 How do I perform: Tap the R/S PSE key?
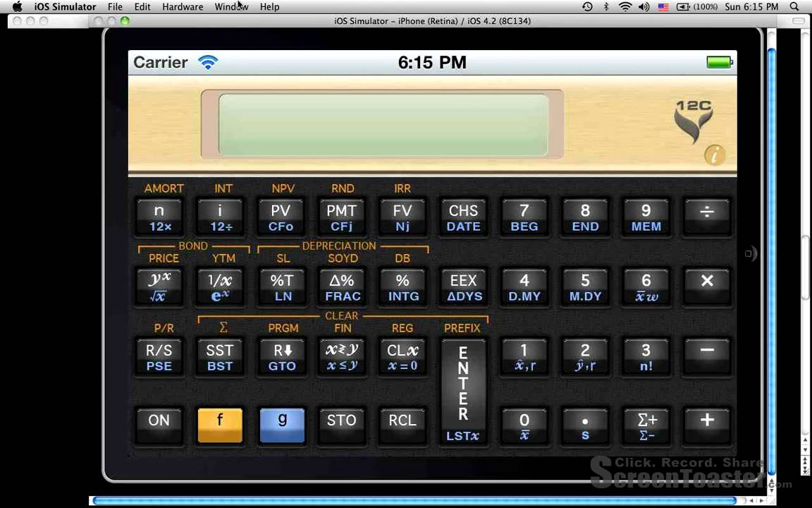[159, 357]
